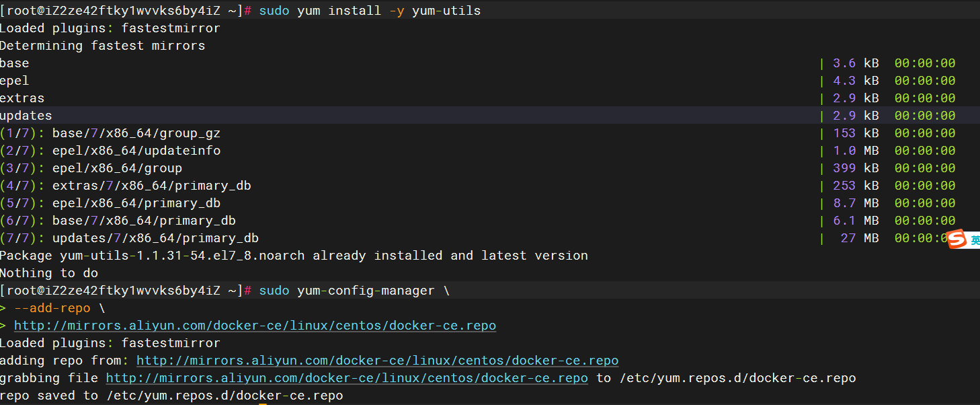The width and height of the screenshot is (980, 405).
Task: Click the 'Nothing to do' output line
Action: 49,273
